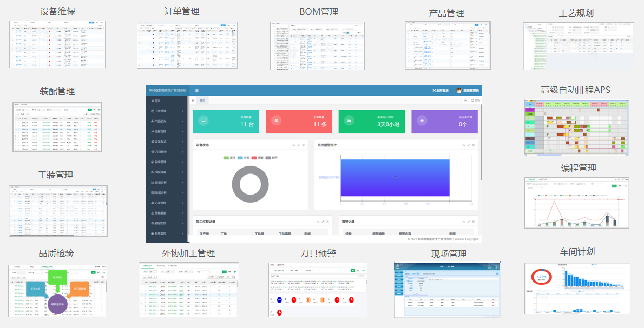Screen dimensions: 644x328
Task: Click the monitor icon on 设备数量 card
Action: point(203,121)
